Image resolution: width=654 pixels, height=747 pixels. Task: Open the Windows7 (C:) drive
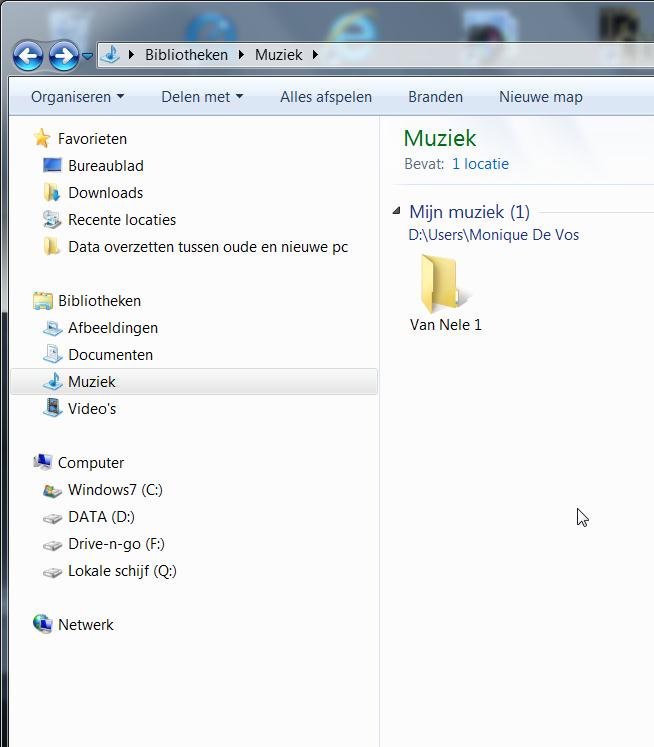(115, 490)
